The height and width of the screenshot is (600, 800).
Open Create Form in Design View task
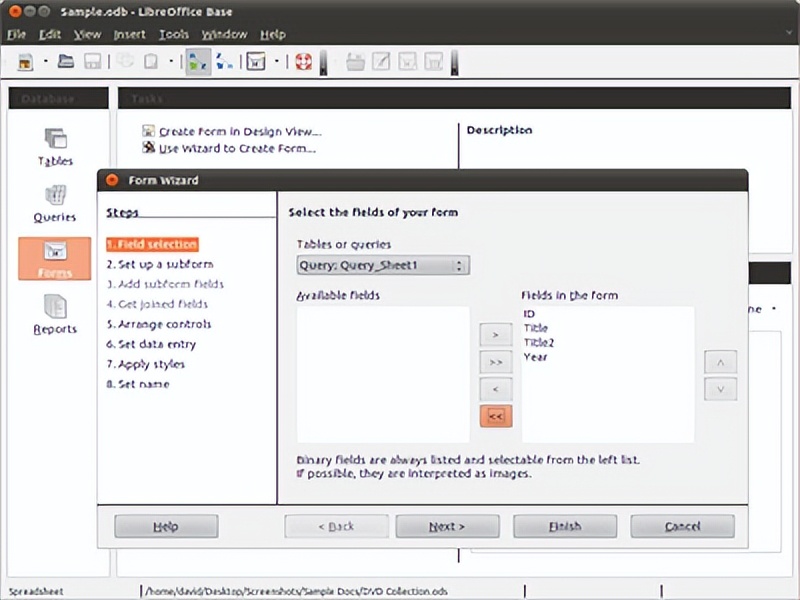pos(240,132)
